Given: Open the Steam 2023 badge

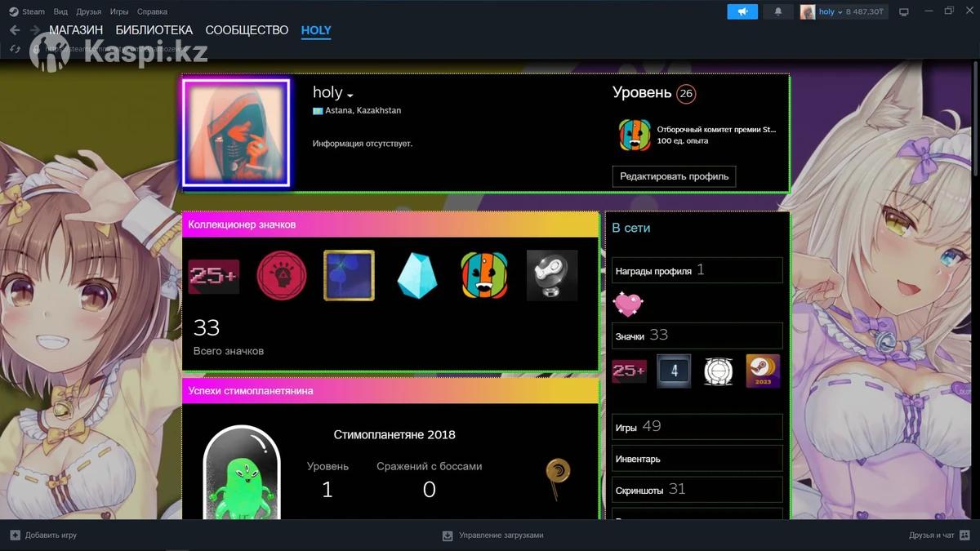Looking at the screenshot, I should pyautogui.click(x=764, y=371).
